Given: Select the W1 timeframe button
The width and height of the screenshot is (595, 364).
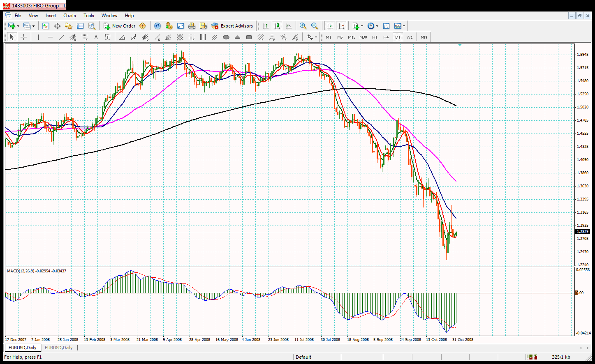Looking at the screenshot, I should 410,37.
